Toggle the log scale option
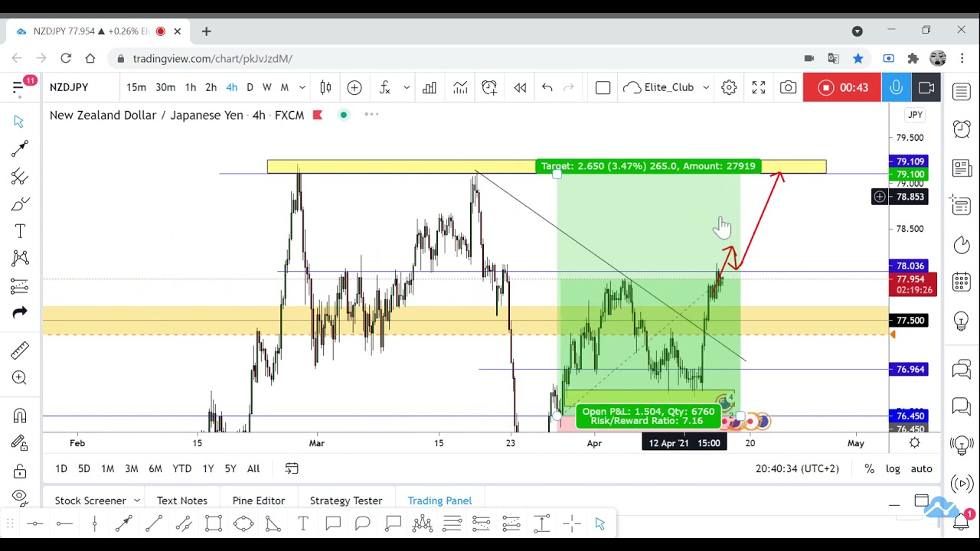This screenshot has height=551, width=980. coord(893,468)
